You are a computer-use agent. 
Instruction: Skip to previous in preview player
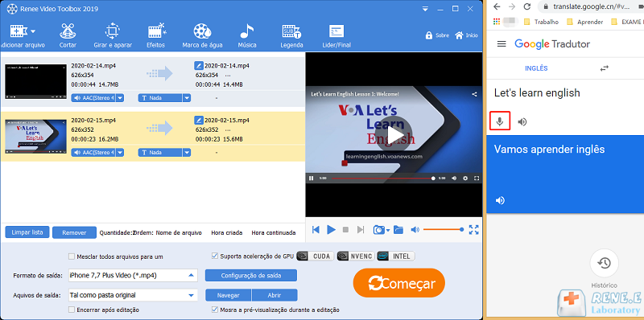pyautogui.click(x=316, y=230)
